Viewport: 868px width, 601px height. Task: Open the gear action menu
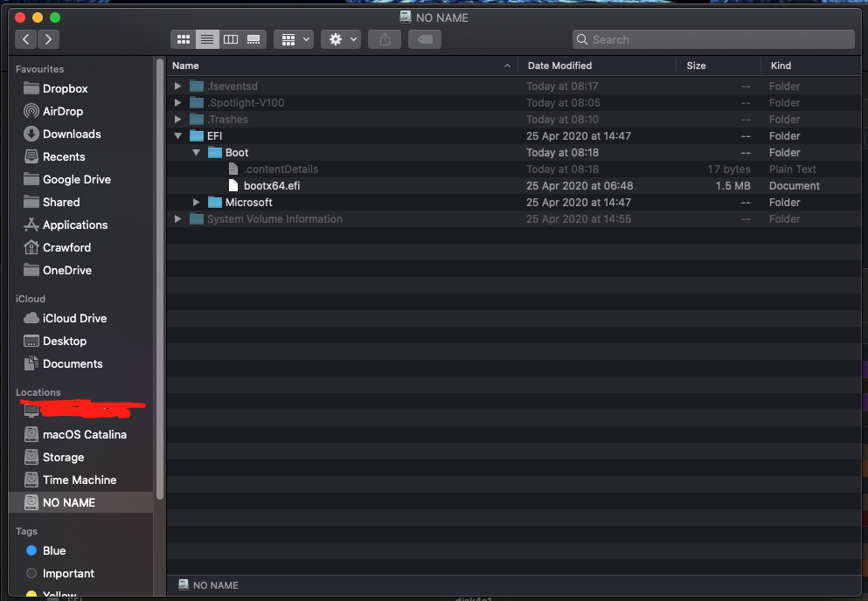341,39
